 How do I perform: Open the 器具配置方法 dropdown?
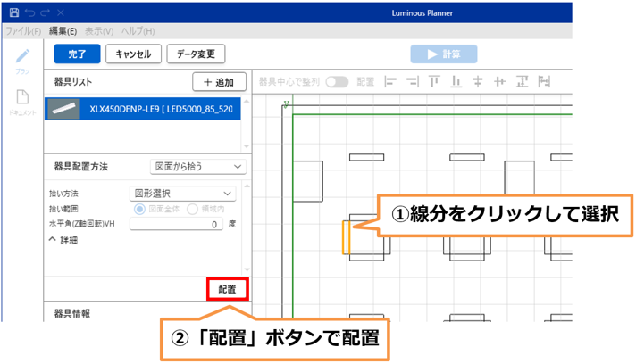pyautogui.click(x=197, y=166)
